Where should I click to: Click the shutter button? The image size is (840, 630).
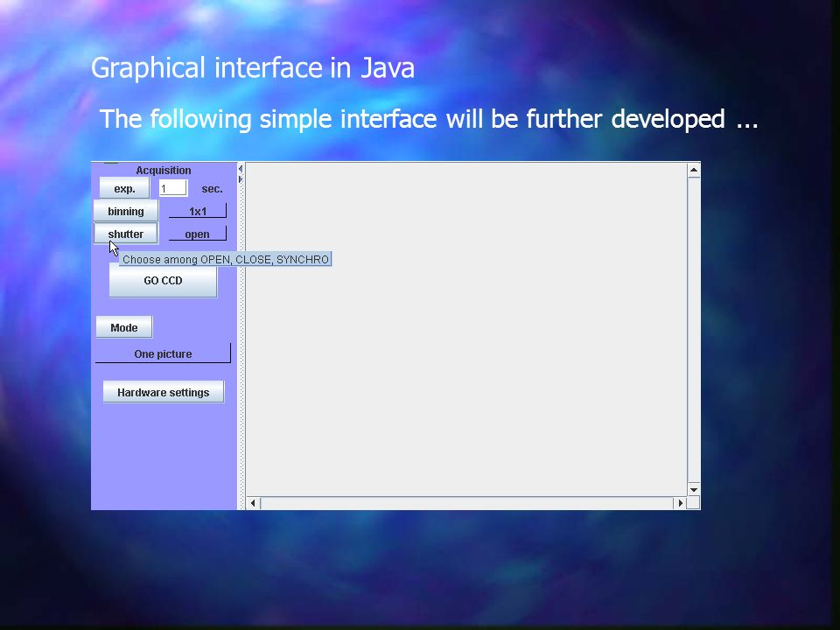(x=126, y=234)
